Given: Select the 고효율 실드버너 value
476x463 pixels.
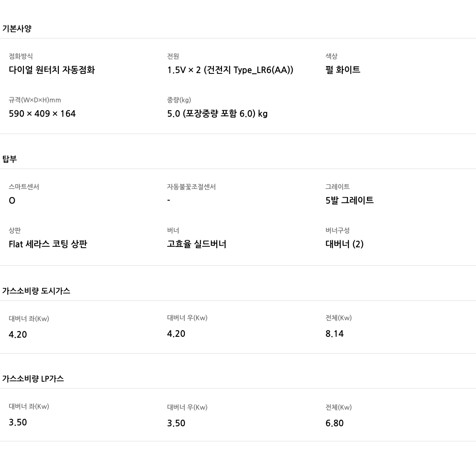Looking at the screenshot, I should pos(196,244).
